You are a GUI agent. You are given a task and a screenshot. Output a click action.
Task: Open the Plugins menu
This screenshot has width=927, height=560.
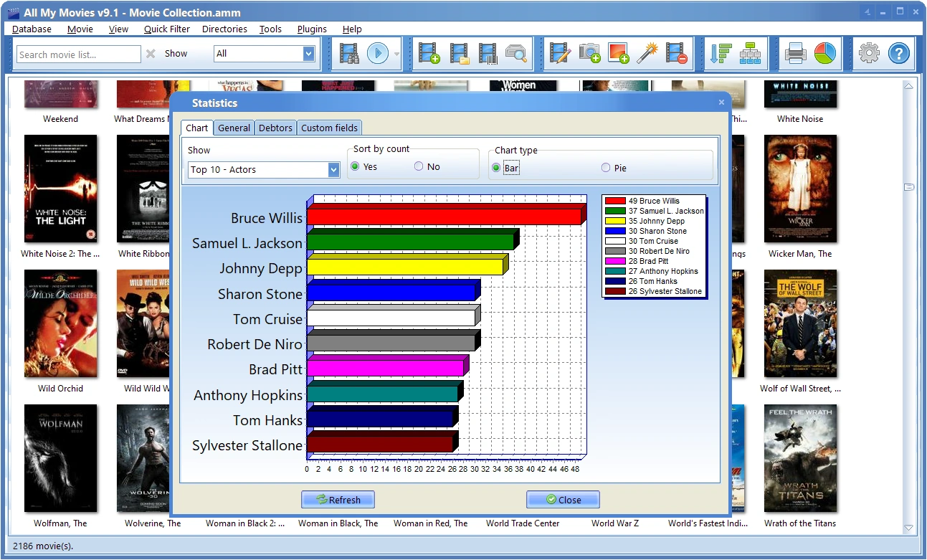point(312,29)
